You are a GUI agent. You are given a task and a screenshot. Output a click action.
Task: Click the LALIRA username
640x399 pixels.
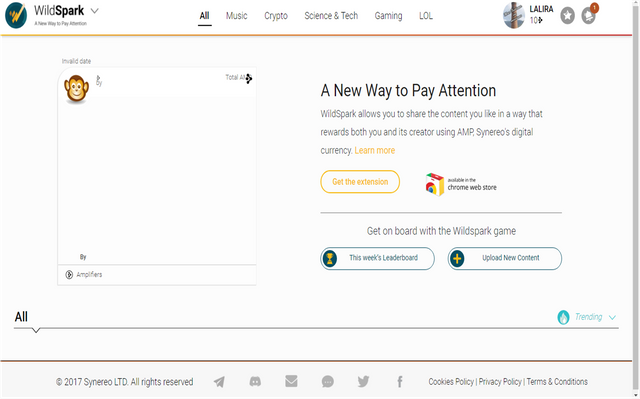pos(541,9)
